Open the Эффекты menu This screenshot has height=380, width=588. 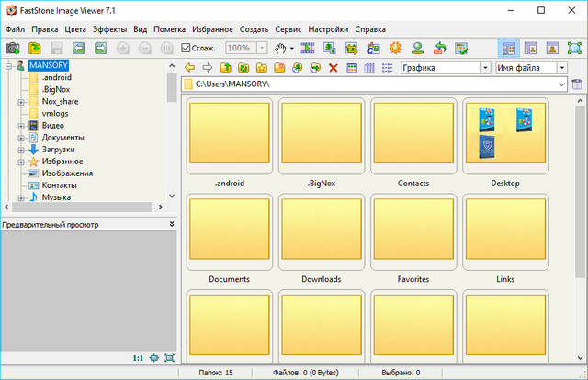(x=109, y=29)
